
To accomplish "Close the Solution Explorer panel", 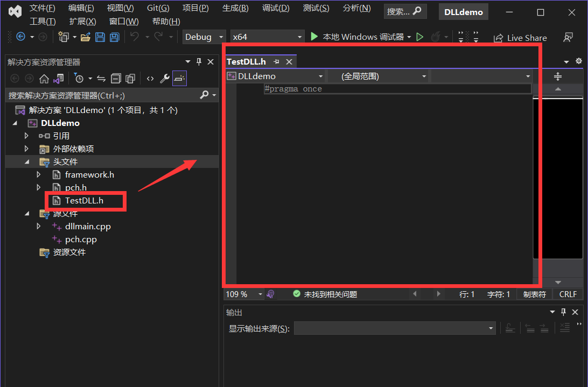I will [211, 61].
